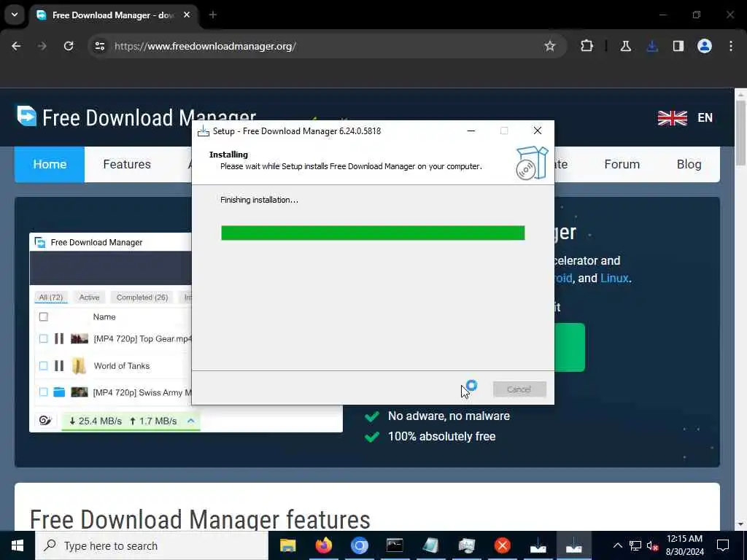747x560 pixels.
Task: Open the Blog navigation tab
Action: click(689, 164)
